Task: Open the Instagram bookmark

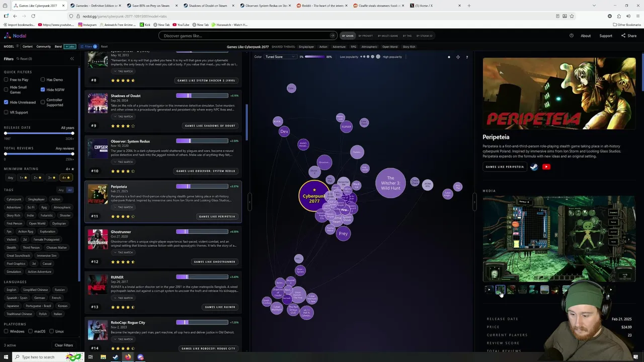Action: point(88,25)
